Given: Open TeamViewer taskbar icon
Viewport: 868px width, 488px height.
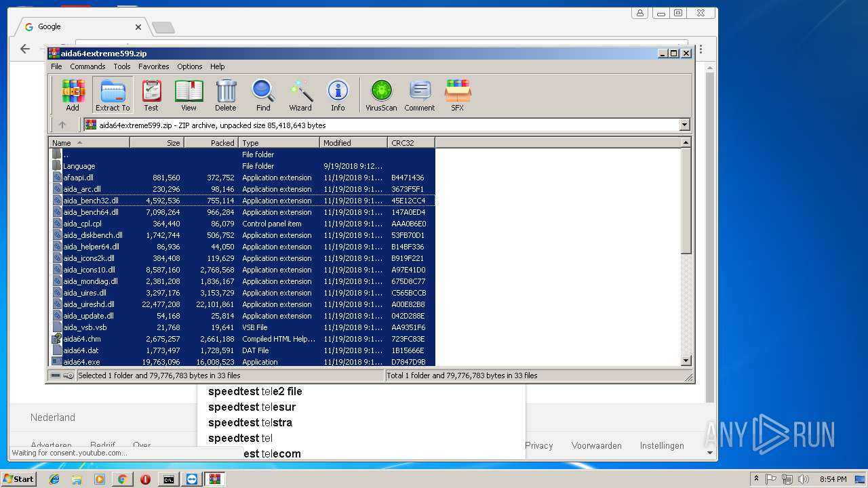Looking at the screenshot, I should pos(191,479).
